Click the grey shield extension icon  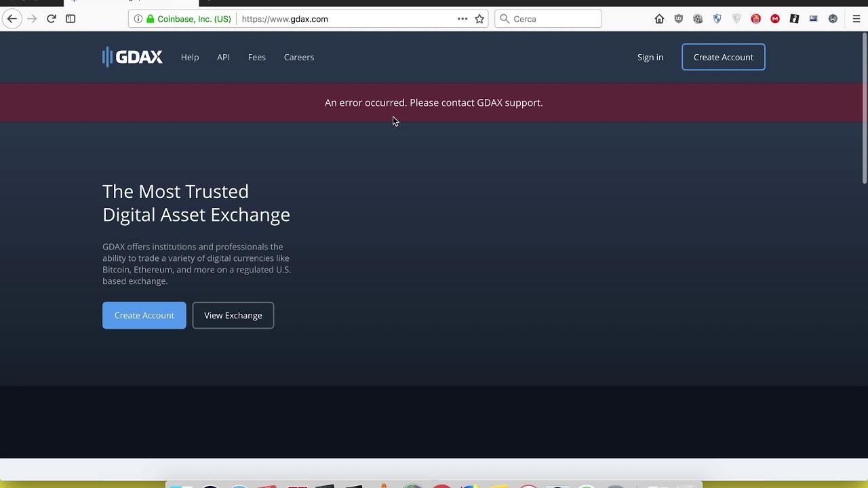736,19
